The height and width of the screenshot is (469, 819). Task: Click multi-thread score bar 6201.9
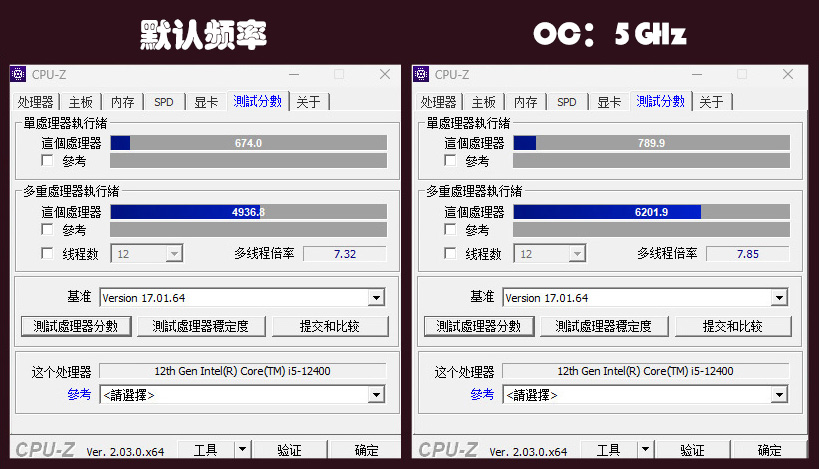652,212
